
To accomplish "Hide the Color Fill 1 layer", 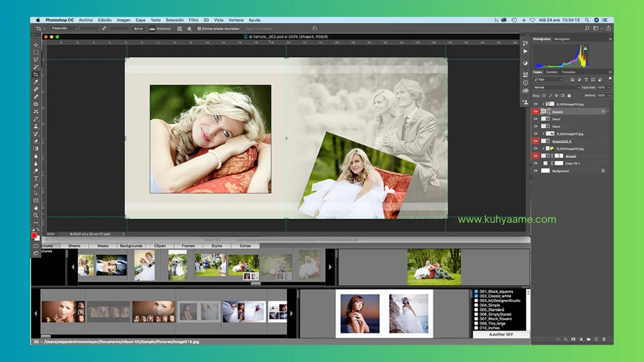I will (535, 163).
